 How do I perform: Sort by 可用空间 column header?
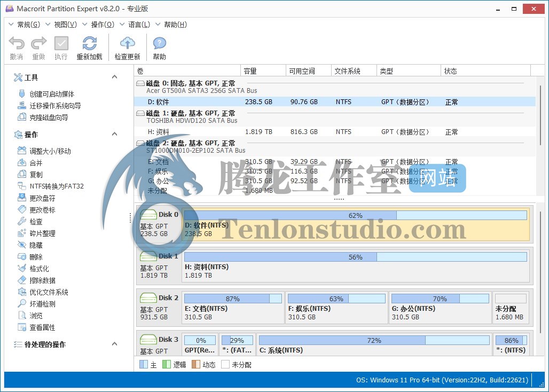tap(301, 71)
